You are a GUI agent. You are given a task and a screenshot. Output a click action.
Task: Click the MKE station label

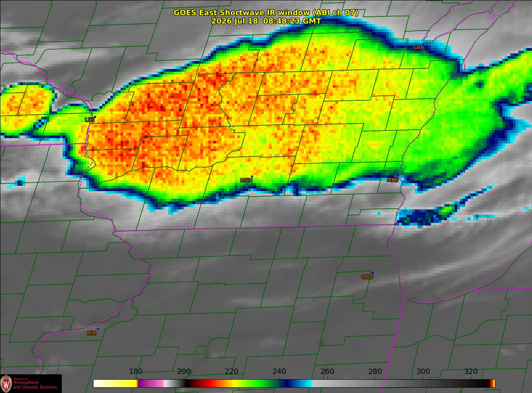coord(392,180)
